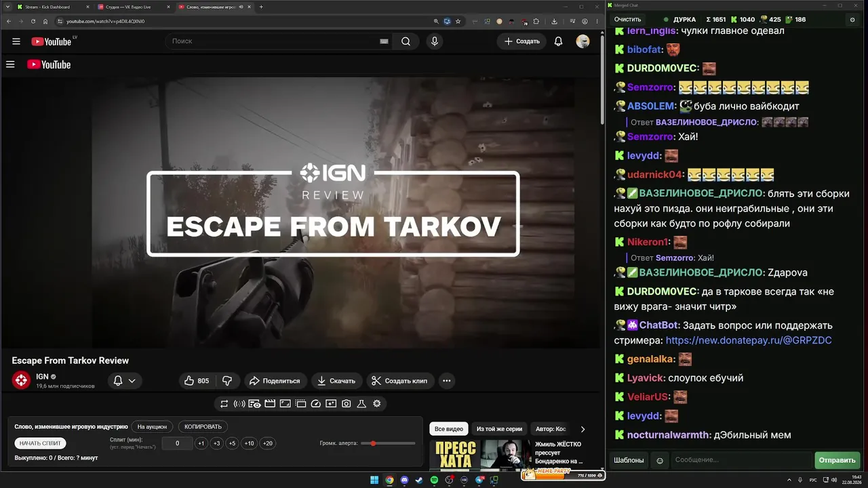Image resolution: width=868 pixels, height=488 pixels.
Task: Open the 'ПРЕСС ХАТА' recommended video thumbnail
Action: (454, 455)
